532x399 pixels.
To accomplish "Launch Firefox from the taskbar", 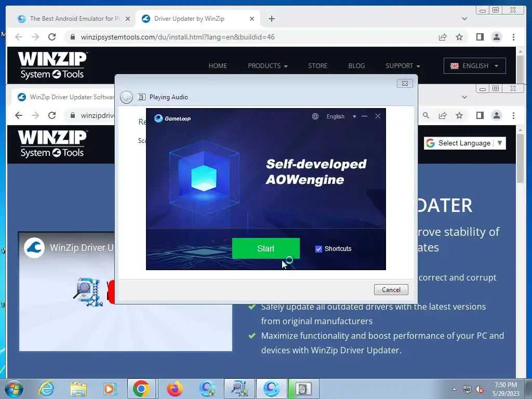I will 175,389.
